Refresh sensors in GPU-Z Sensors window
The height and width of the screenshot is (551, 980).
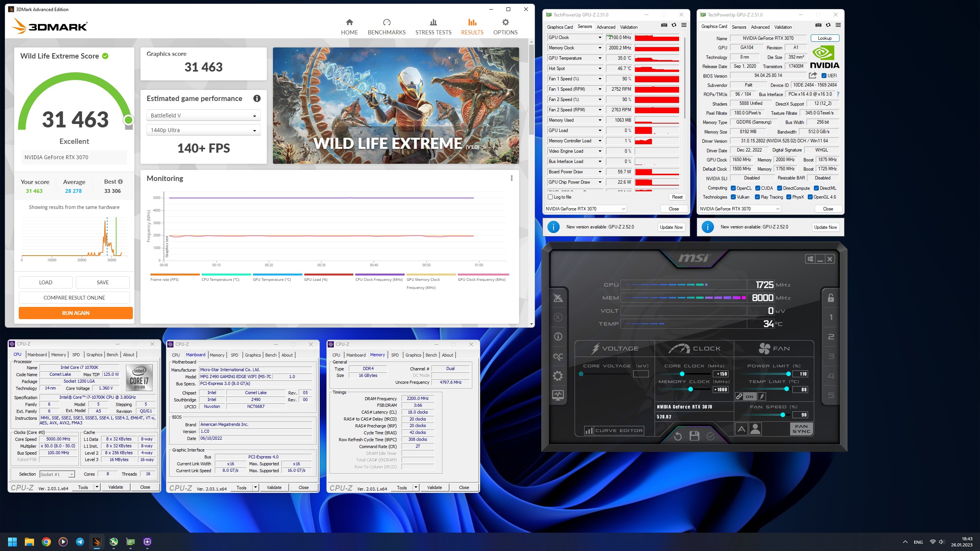click(674, 25)
